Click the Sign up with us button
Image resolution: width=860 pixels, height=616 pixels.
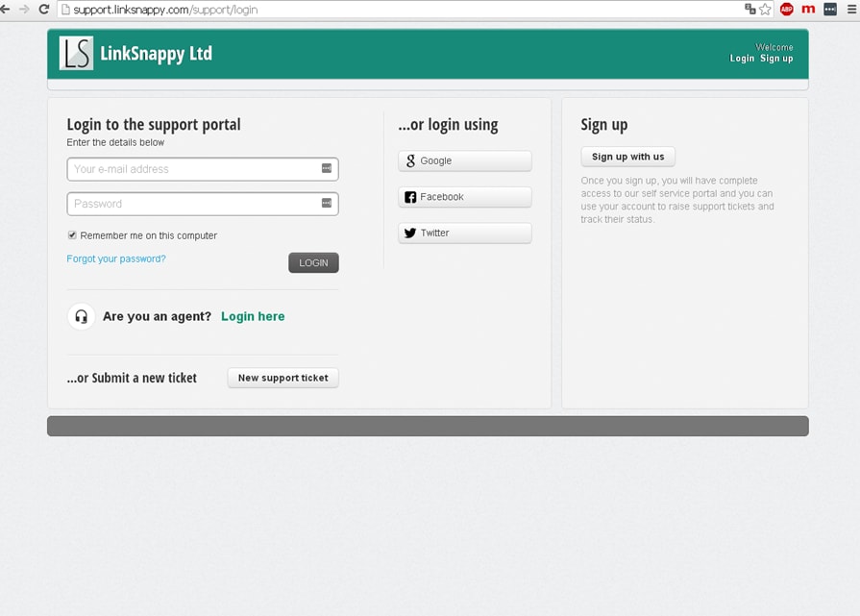coord(628,157)
